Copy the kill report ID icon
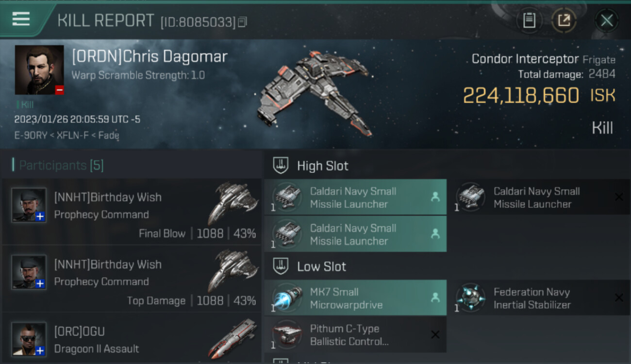631x364 pixels. [242, 22]
